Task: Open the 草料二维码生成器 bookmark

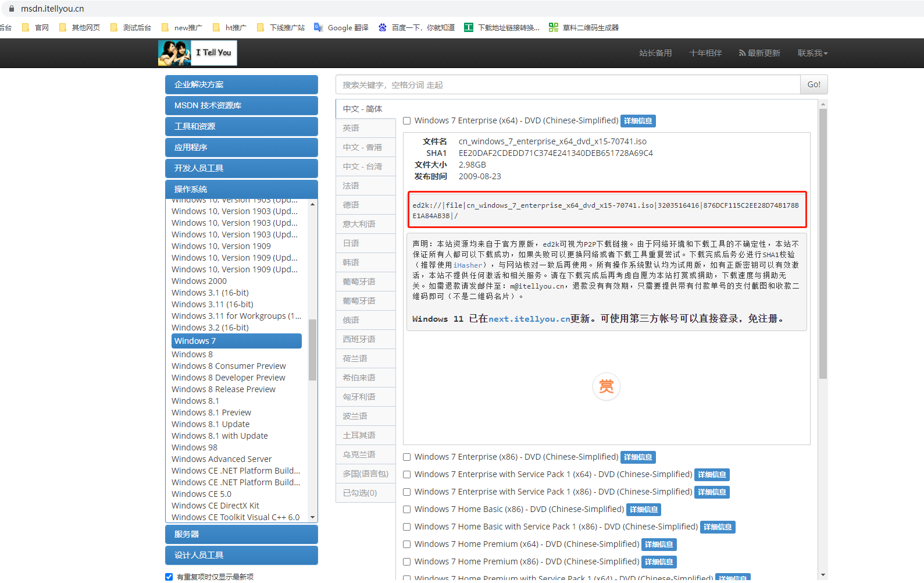Action: click(x=584, y=27)
